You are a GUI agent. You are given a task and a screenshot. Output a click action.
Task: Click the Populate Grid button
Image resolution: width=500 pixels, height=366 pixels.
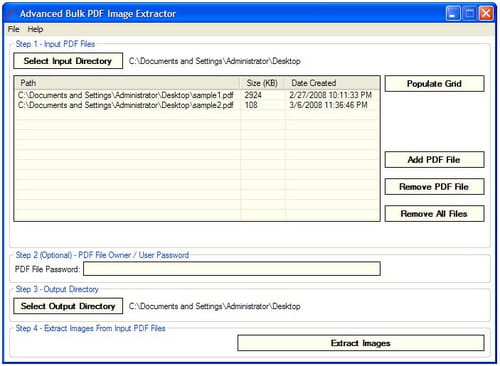pyautogui.click(x=434, y=83)
